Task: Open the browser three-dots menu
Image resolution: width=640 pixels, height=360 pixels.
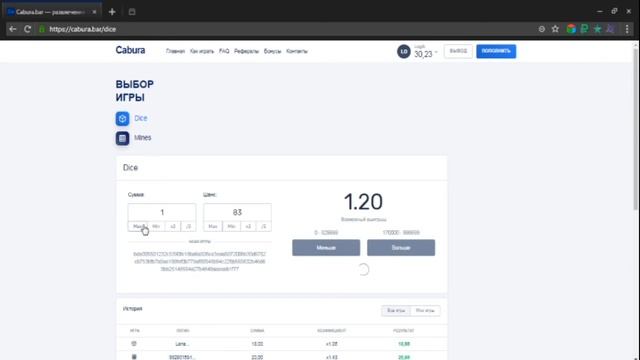Action: tap(627, 29)
